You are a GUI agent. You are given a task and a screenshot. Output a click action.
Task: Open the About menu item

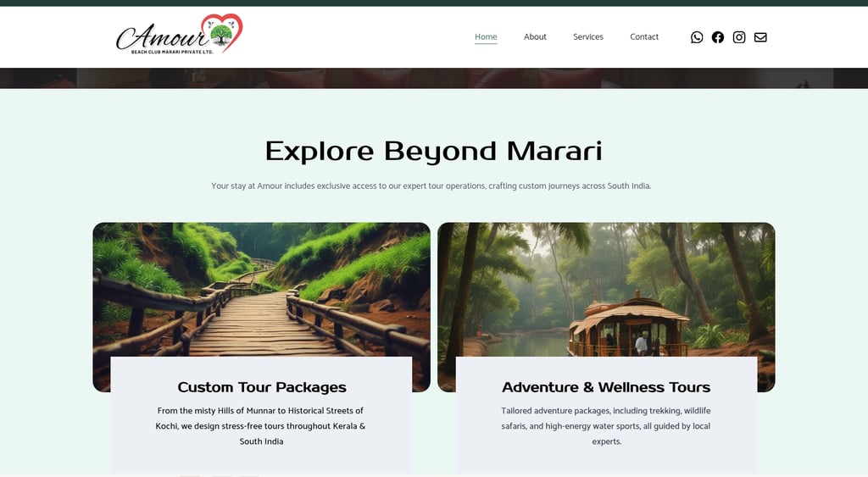click(535, 37)
